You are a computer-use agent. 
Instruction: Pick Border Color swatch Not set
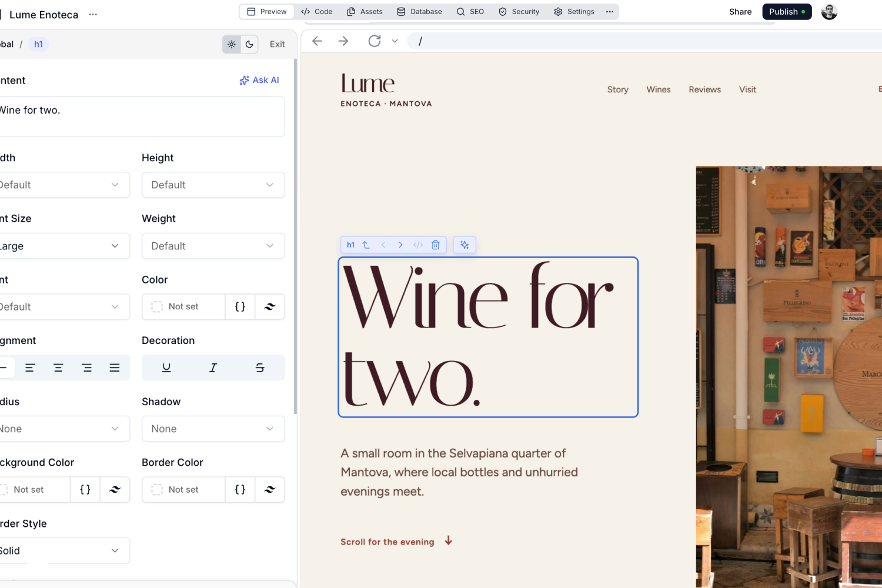(x=183, y=490)
